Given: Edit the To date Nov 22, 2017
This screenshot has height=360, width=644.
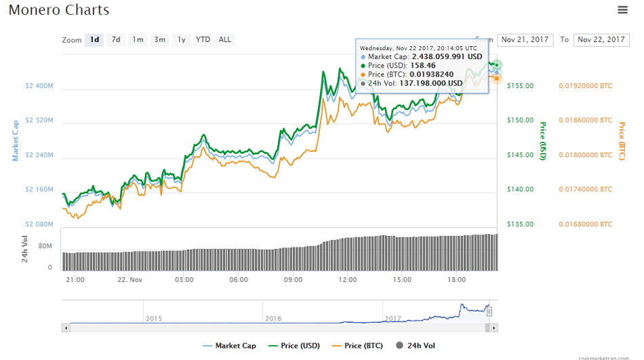Looking at the screenshot, I should [x=601, y=40].
